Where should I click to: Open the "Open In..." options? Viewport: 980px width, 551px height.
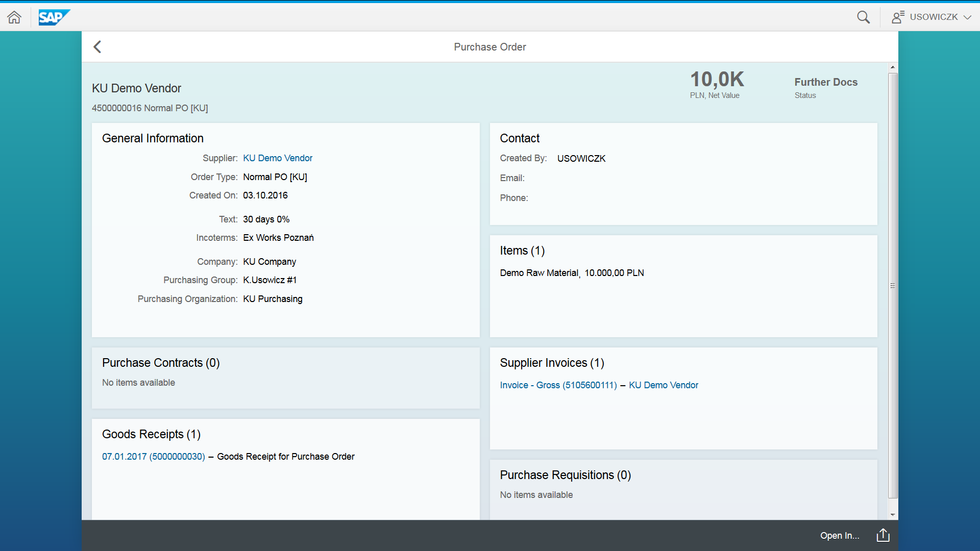coord(839,535)
